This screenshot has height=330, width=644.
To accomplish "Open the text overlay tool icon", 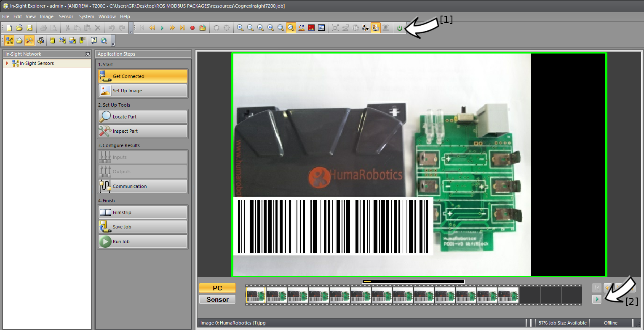I will 365,28.
